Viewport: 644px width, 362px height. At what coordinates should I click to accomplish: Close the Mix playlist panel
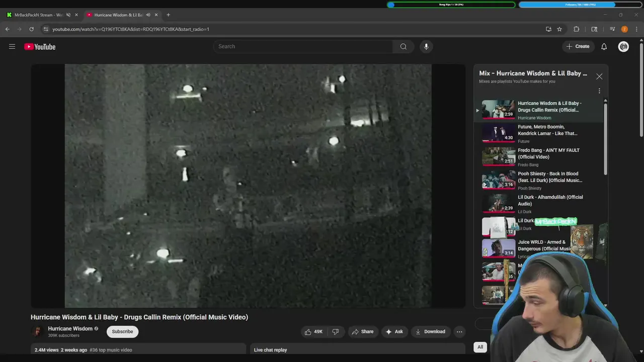click(x=599, y=76)
